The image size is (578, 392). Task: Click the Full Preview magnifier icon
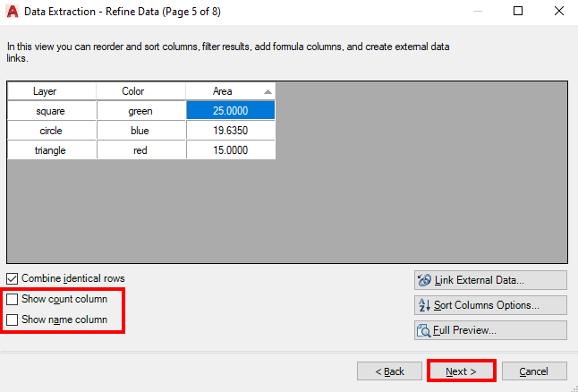[423, 330]
